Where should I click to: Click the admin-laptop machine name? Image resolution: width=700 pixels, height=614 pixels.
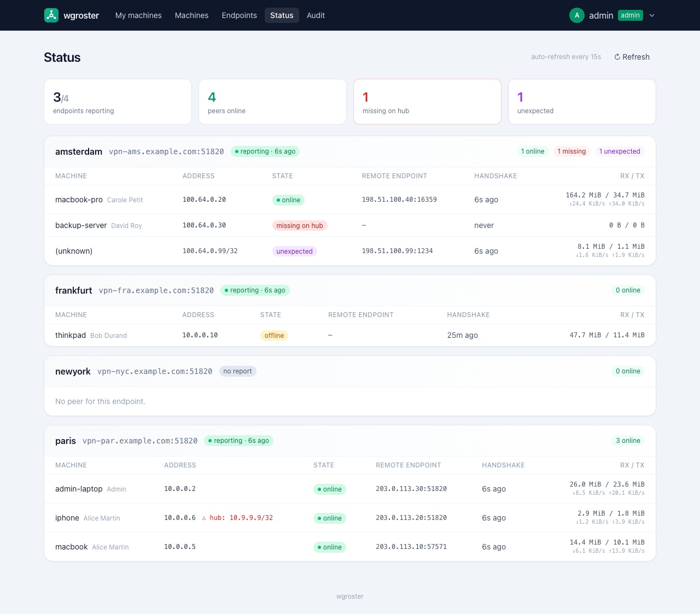click(79, 489)
